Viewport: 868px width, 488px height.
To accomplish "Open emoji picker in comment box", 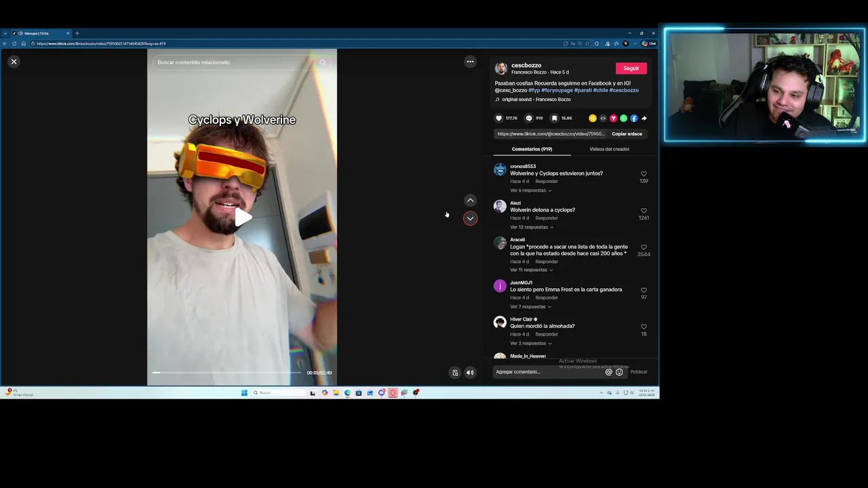I will tap(619, 372).
